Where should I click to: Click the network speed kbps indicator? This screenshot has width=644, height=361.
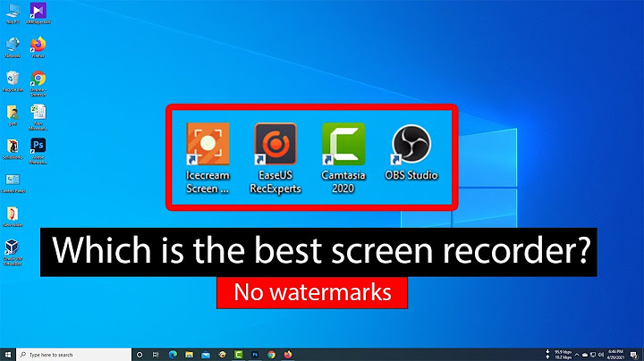click(559, 355)
